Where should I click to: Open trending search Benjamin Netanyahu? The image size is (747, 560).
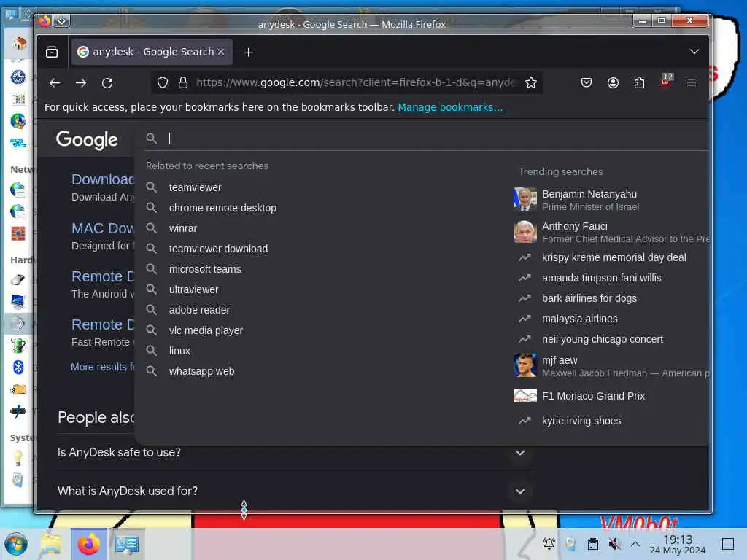(x=589, y=200)
